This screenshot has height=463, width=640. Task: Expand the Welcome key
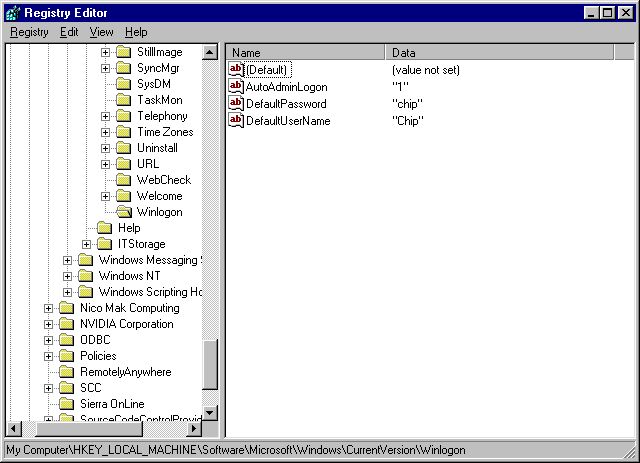[x=105, y=197]
